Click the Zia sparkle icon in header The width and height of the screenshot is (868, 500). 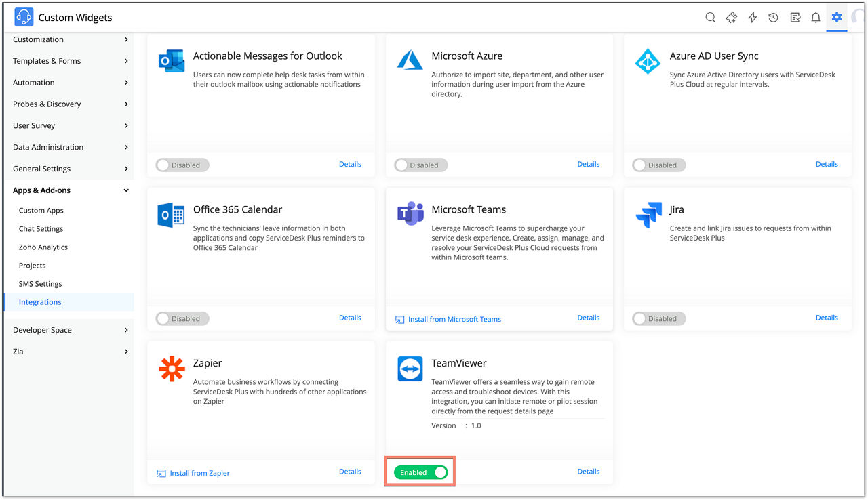coord(731,18)
